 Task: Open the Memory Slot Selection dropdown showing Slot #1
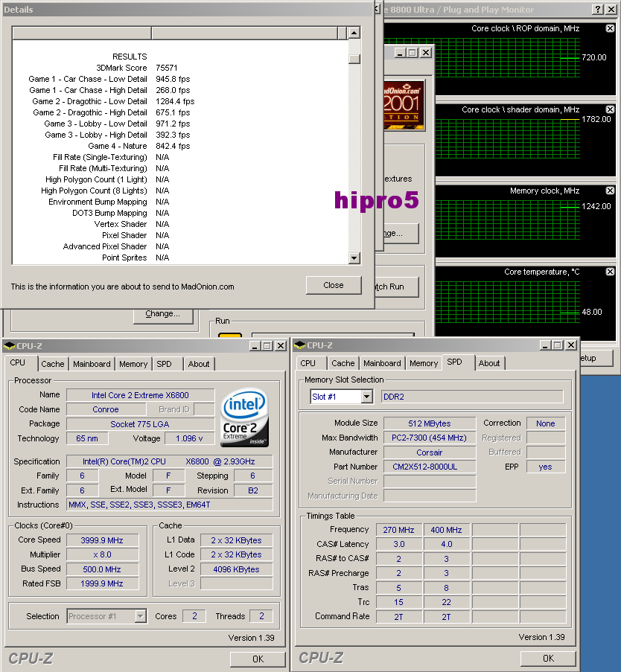click(x=341, y=397)
